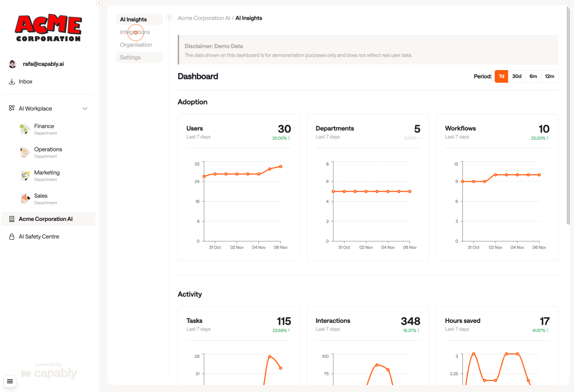Click the Hours saved card title
Viewport: 574px width, 392px height.
[x=462, y=321]
